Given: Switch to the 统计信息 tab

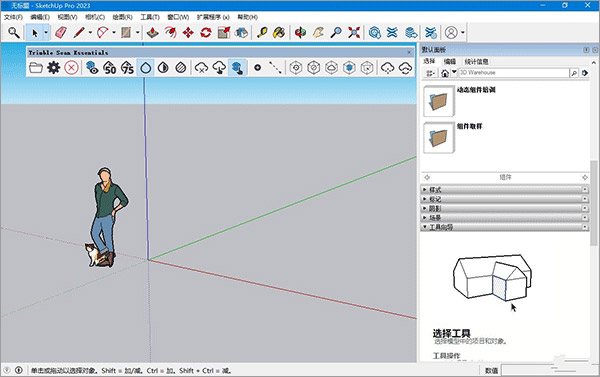Looking at the screenshot, I should 476,61.
